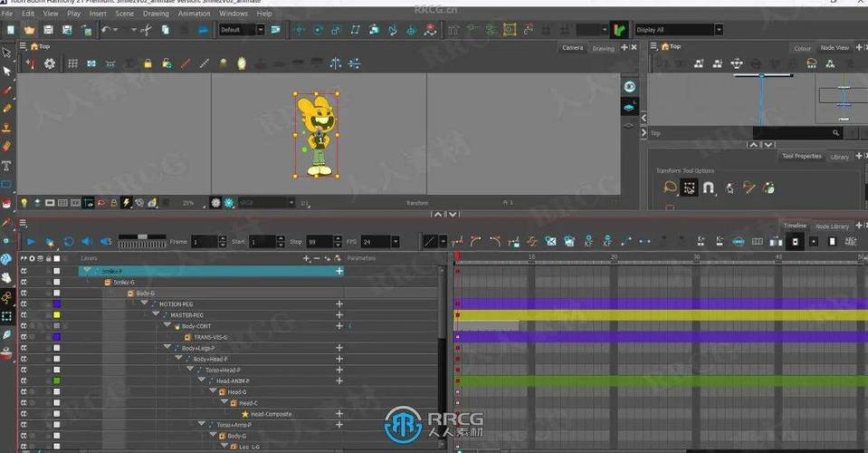Click the add view plus beside the Drawing tab
The width and height of the screenshot is (868, 453).
(x=625, y=48)
